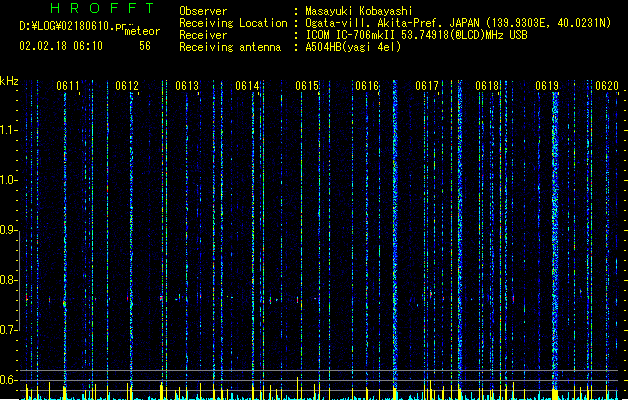Click the Observer label
This screenshot has height=400, width=629.
(203, 11)
